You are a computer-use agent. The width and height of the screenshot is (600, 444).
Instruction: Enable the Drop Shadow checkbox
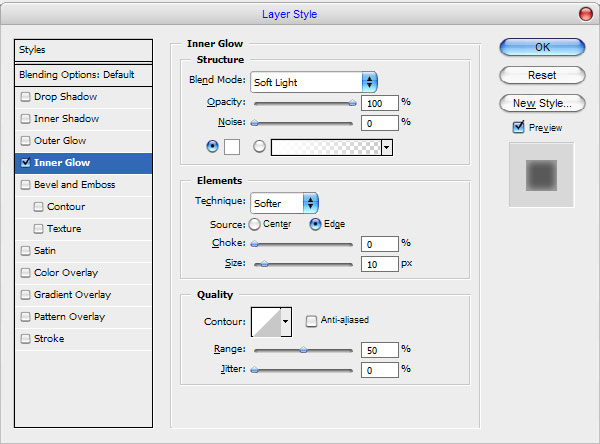[25, 96]
